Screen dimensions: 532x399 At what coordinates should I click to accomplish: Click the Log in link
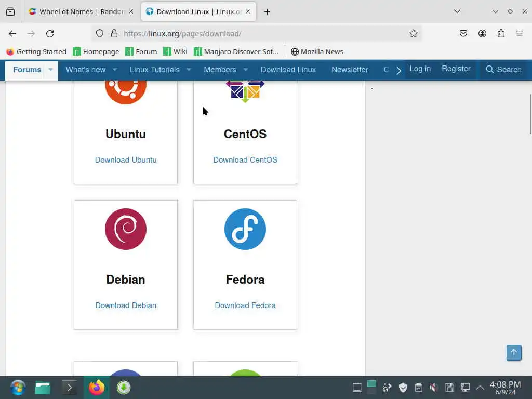point(420,69)
